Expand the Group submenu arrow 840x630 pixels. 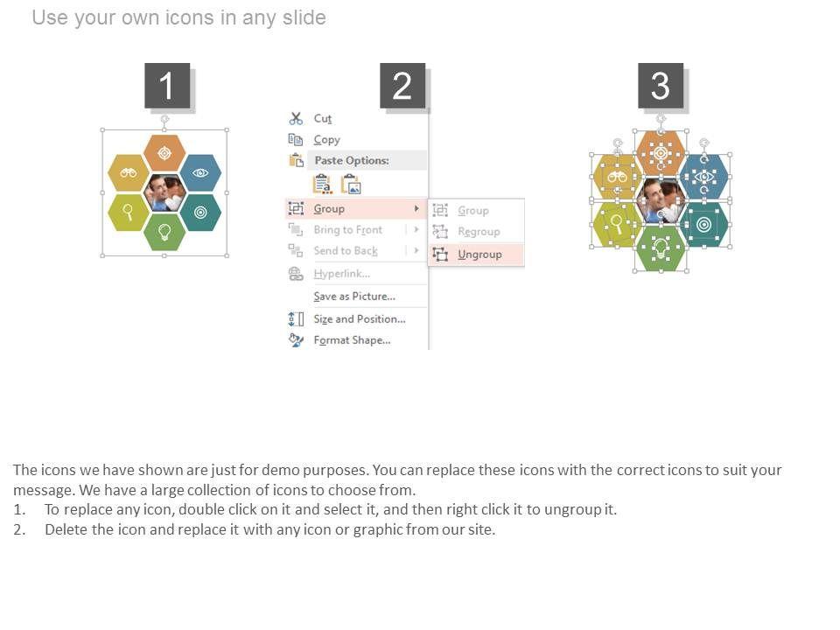point(416,208)
